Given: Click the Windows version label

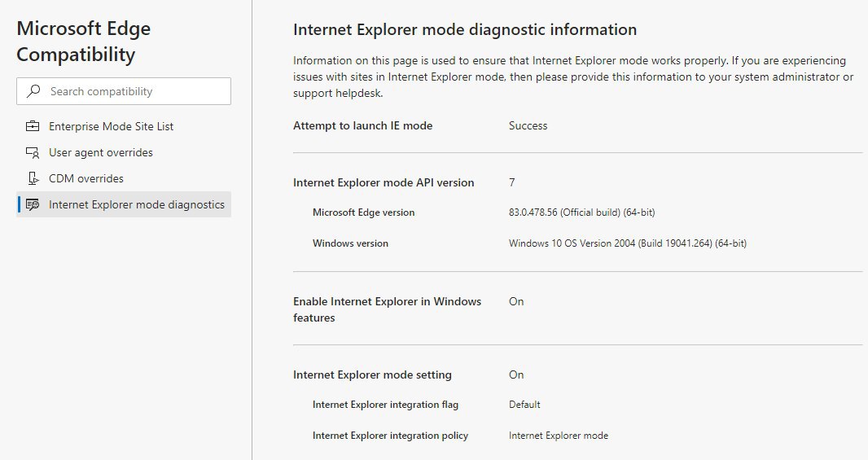Looking at the screenshot, I should click(x=350, y=243).
